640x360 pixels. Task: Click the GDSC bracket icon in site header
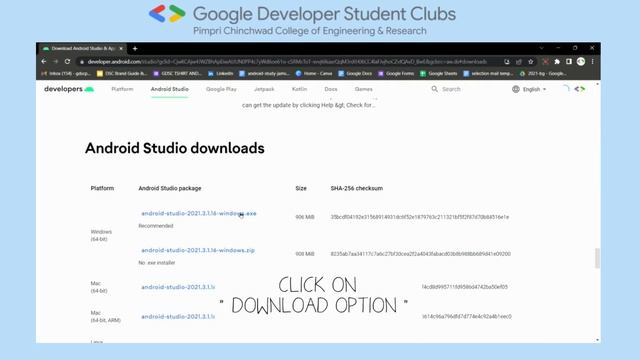click(580, 89)
